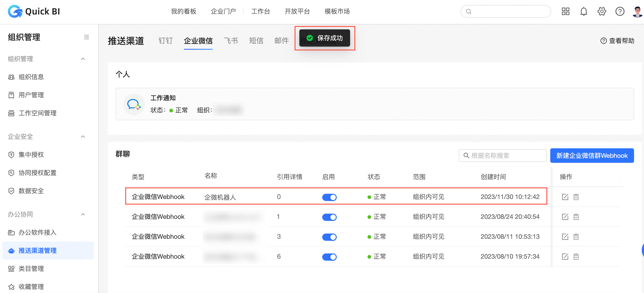Open settings gear in top bar

tap(602, 12)
